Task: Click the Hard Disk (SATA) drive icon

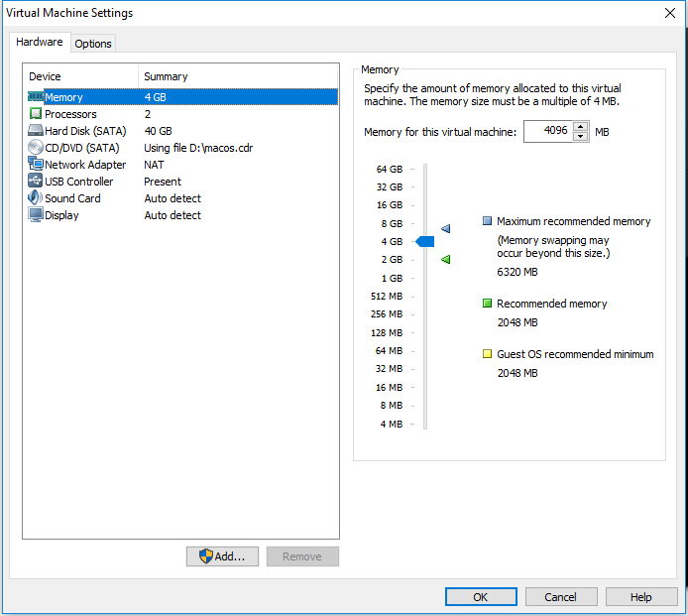Action: (x=36, y=130)
